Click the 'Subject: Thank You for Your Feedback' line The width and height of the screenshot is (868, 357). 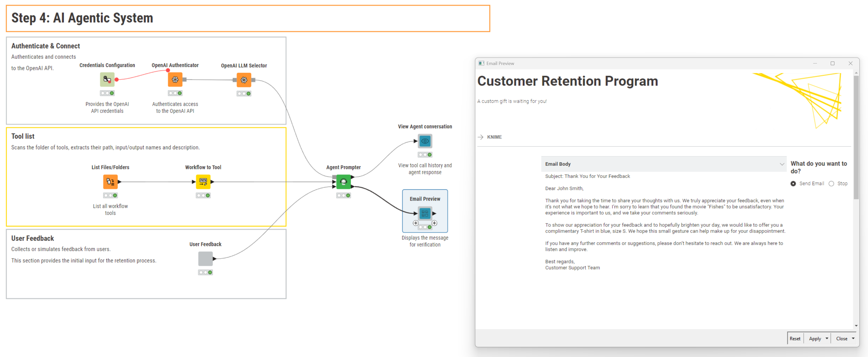click(587, 176)
